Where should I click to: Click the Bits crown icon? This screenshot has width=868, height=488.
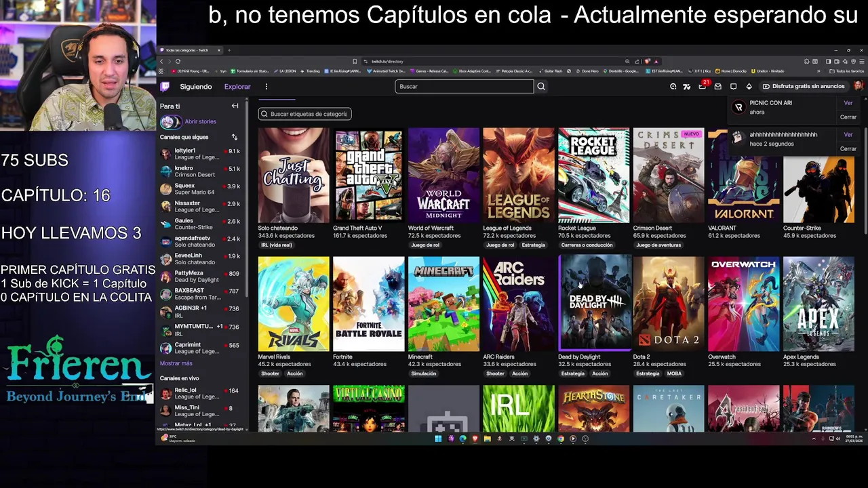pyautogui.click(x=749, y=87)
